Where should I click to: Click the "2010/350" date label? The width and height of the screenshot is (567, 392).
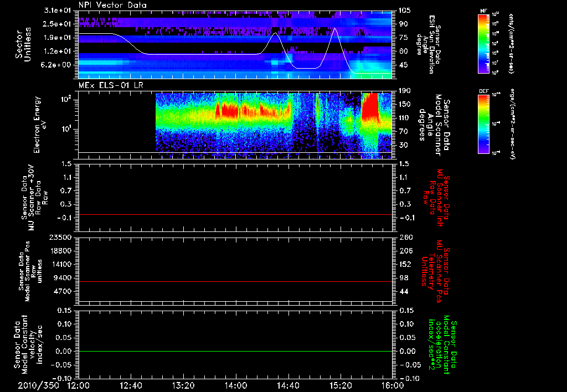click(x=38, y=385)
